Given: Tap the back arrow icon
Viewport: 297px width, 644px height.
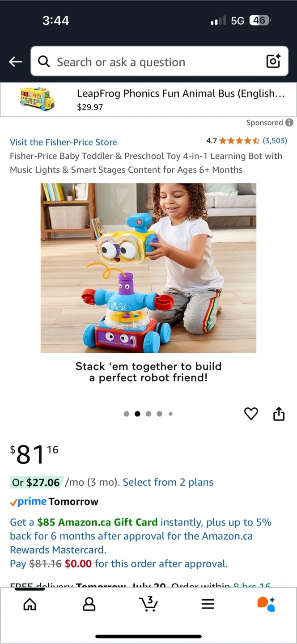Looking at the screenshot, I should click(x=16, y=62).
